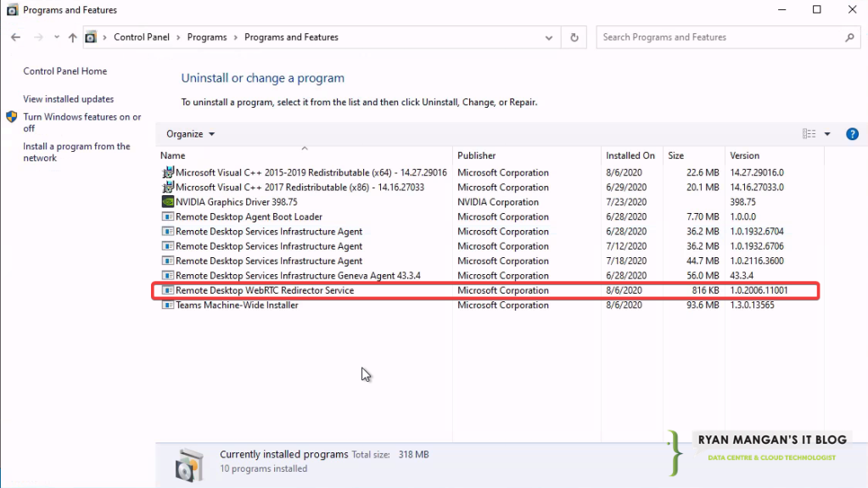Click the search magnifier icon
The height and width of the screenshot is (488, 868).
(849, 37)
